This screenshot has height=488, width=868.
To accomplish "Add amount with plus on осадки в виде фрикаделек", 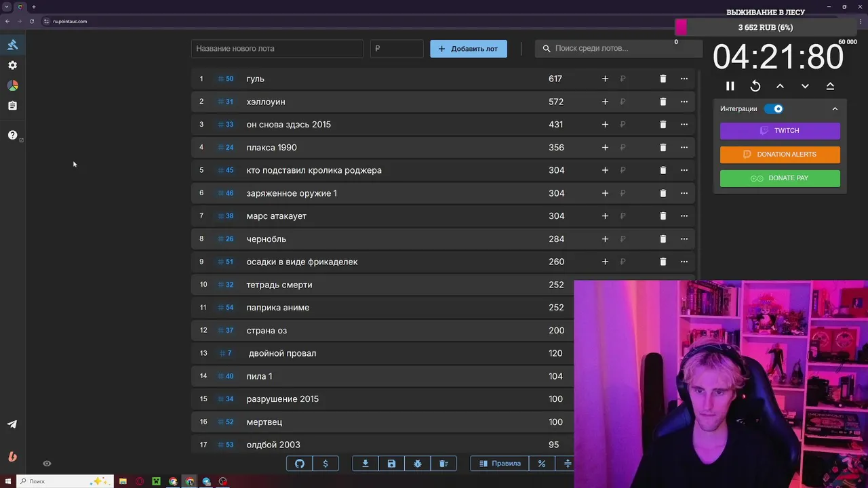I will click(x=605, y=262).
